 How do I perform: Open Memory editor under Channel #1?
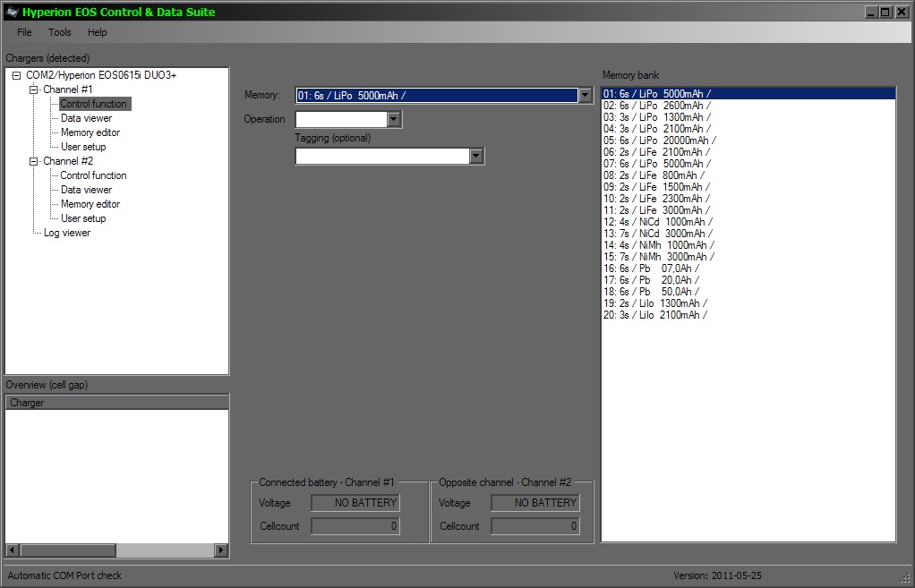click(90, 132)
